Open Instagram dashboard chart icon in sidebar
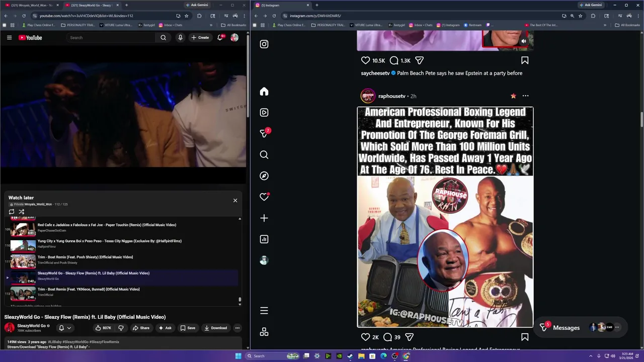644x362 pixels. point(264,239)
